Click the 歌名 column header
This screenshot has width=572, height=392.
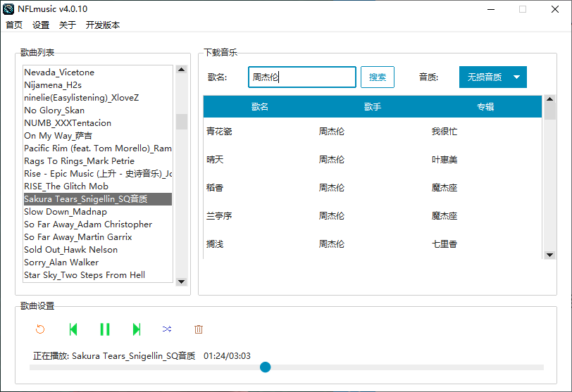click(260, 107)
